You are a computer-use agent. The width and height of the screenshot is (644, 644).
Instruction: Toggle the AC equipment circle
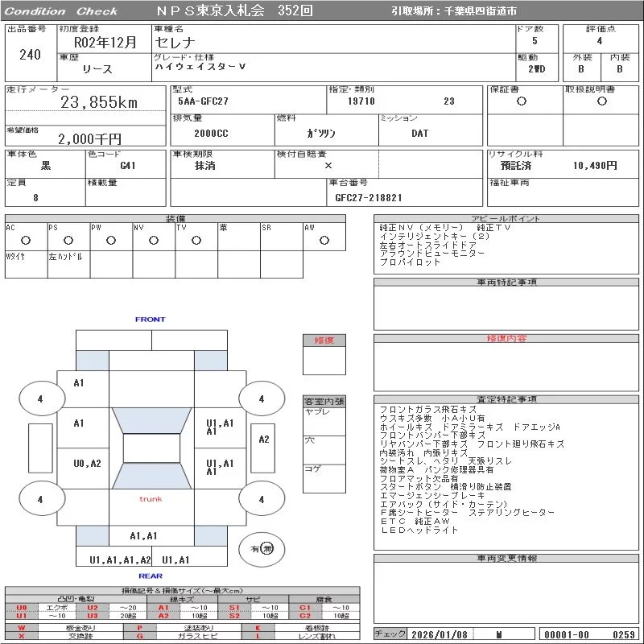click(x=26, y=240)
